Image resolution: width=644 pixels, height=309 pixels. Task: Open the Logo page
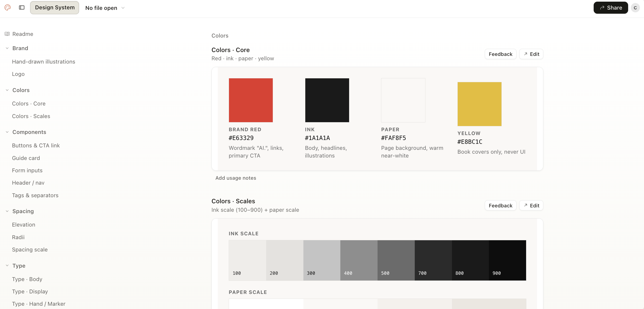pyautogui.click(x=18, y=74)
